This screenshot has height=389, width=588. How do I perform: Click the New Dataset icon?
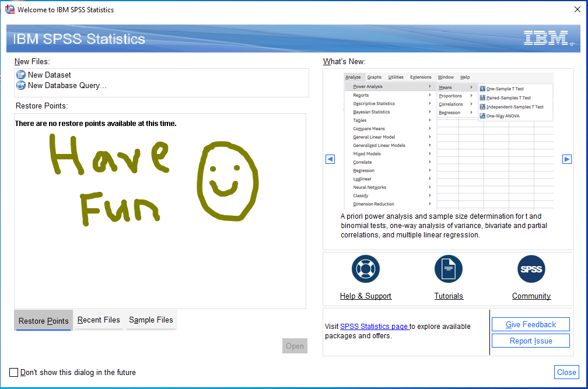21,75
